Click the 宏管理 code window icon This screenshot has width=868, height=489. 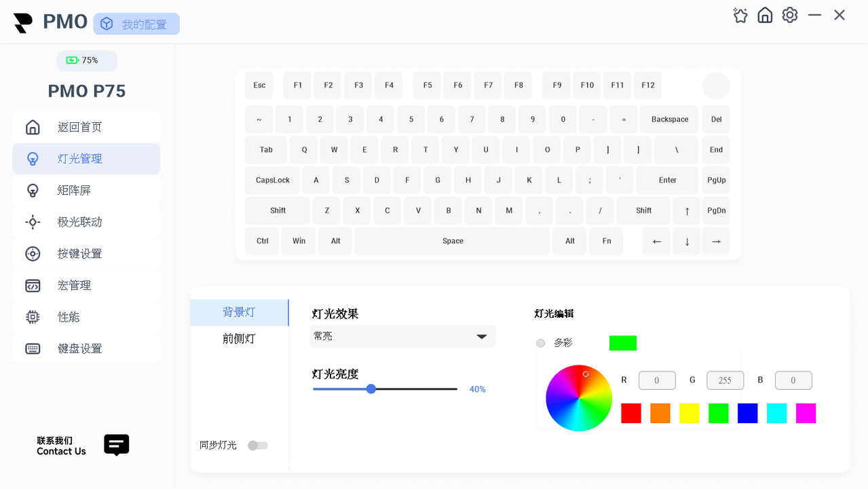point(33,285)
